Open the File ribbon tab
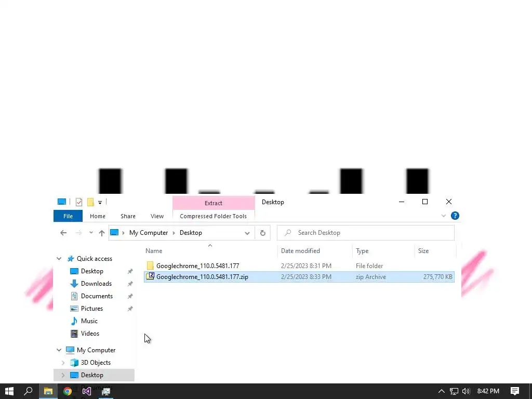The image size is (532, 399). click(68, 216)
